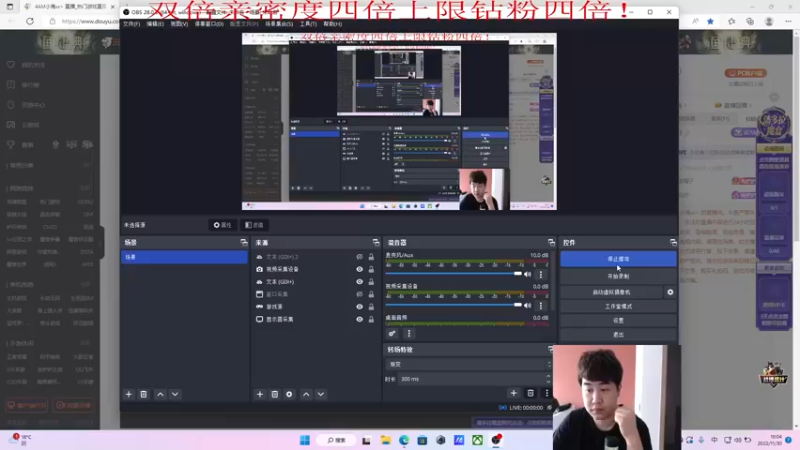800x450 pixels.
Task: Open the 帮助(H) menu
Action: pyautogui.click(x=333, y=24)
